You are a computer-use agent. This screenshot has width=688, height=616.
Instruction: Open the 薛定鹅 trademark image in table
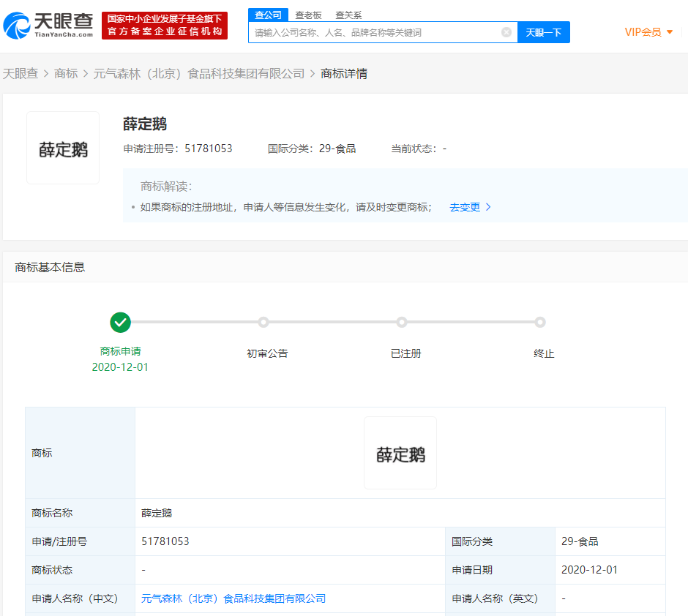coord(400,453)
